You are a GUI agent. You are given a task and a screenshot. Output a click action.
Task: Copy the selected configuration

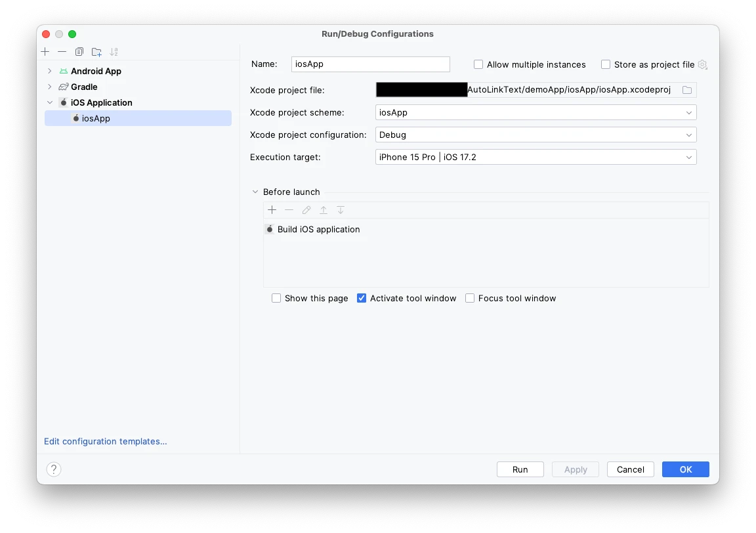[x=79, y=52]
